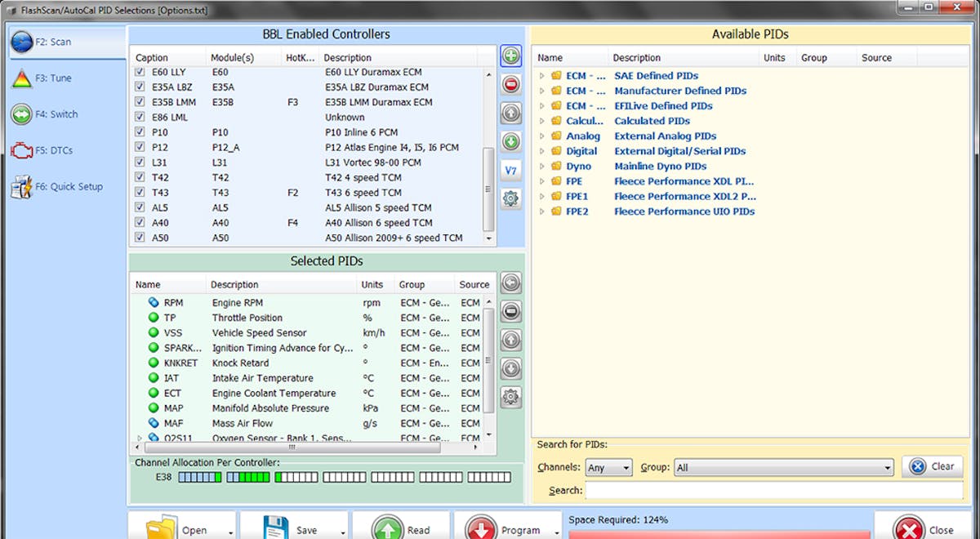This screenshot has height=539, width=980.
Task: Click the Search PIDs text field
Action: click(x=773, y=491)
